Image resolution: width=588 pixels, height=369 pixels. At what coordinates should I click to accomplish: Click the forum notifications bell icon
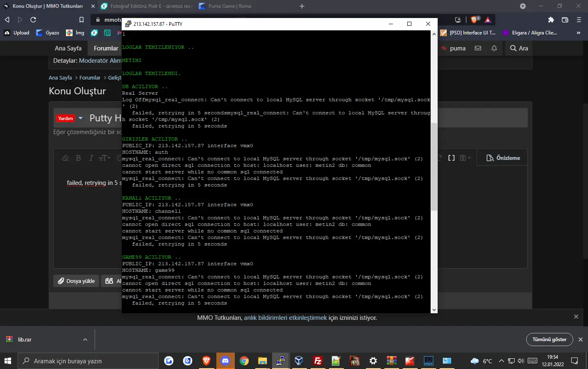[494, 48]
